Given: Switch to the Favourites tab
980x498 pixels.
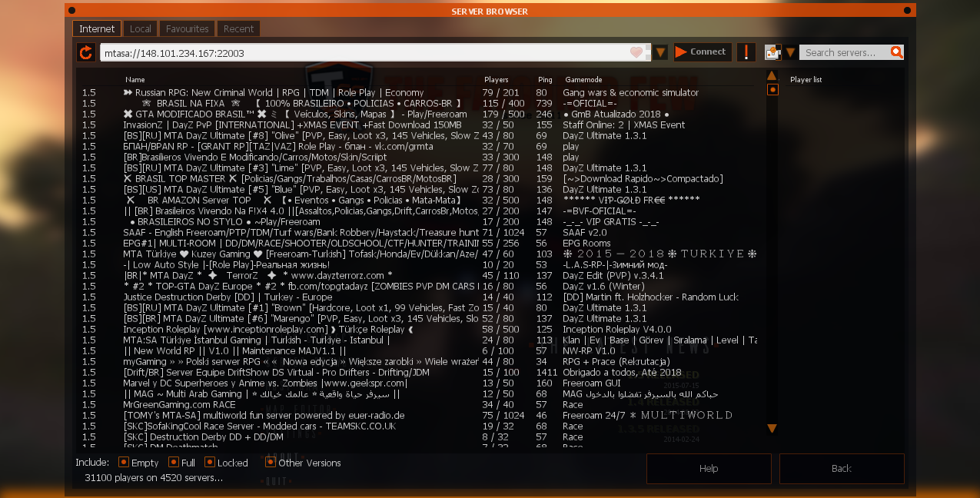Looking at the screenshot, I should pos(188,28).
